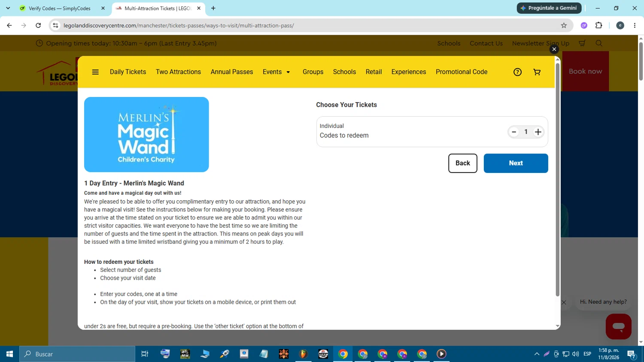644x362 pixels.
Task: Click the Buscar taskbar search box
Action: click(x=77, y=354)
